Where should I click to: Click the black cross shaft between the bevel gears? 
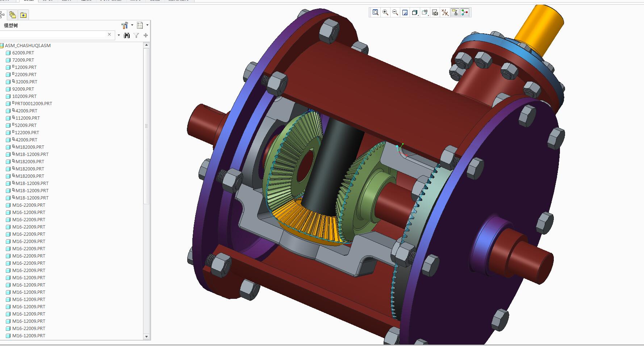pos(332,168)
